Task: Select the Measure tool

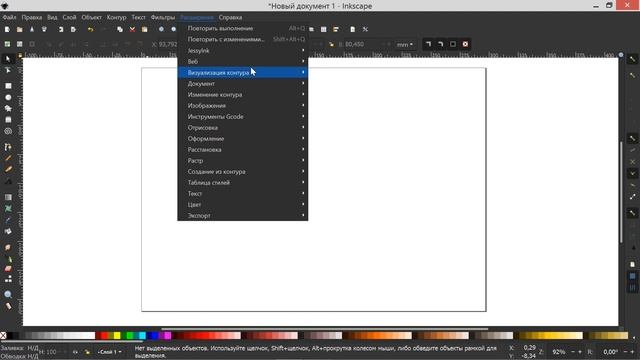Action: coord(8,306)
